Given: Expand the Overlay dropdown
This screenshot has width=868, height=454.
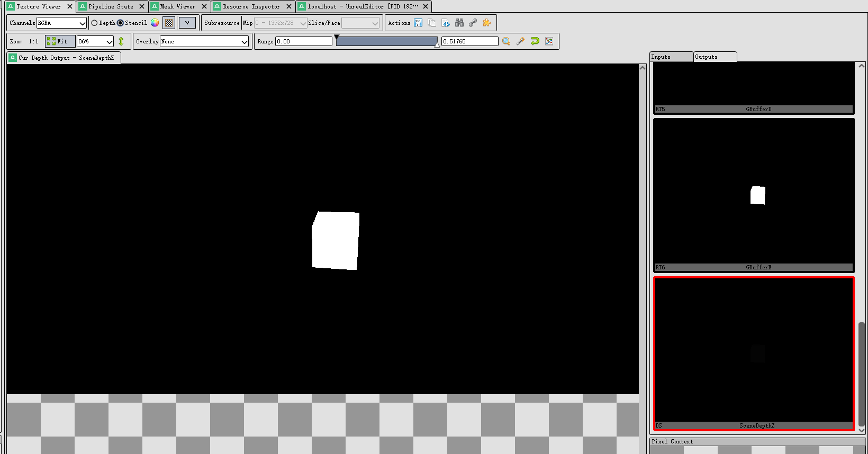Looking at the screenshot, I should coord(204,41).
